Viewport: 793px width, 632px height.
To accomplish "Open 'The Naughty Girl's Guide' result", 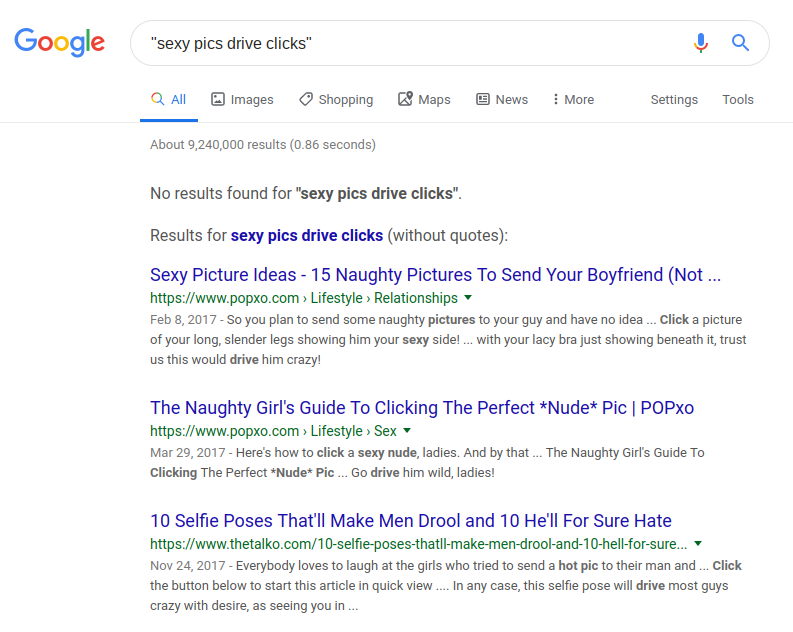I will click(422, 408).
